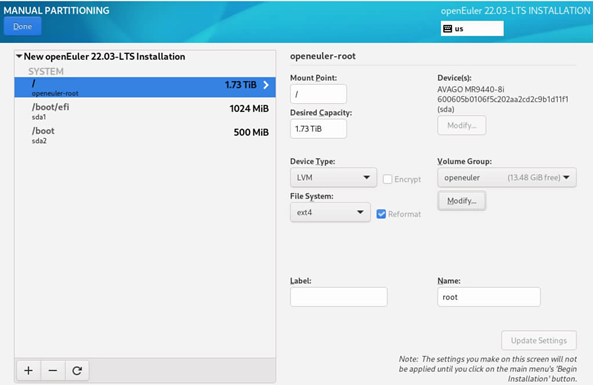Toggle the Encrypt checkbox
Image resolution: width=593 pixels, height=385 pixels.
pyautogui.click(x=387, y=179)
